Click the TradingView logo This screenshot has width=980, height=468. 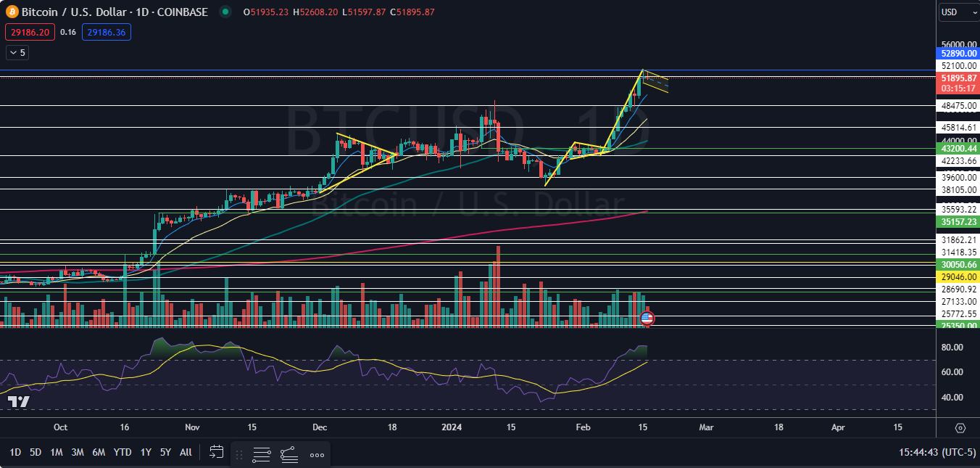19,402
